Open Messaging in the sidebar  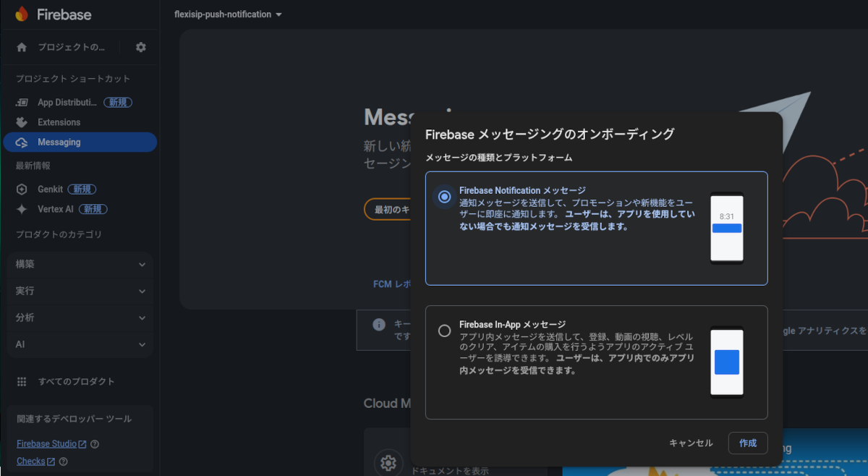pyautogui.click(x=80, y=143)
